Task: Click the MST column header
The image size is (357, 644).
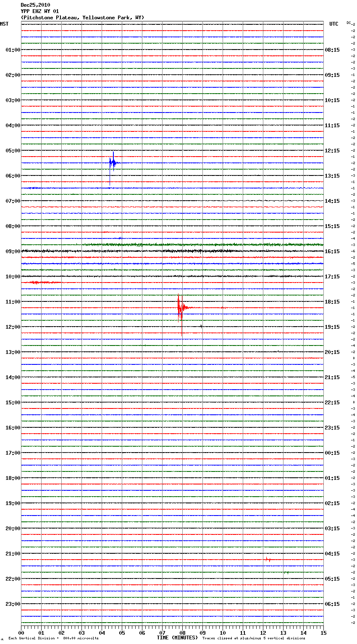Action: click(4, 24)
